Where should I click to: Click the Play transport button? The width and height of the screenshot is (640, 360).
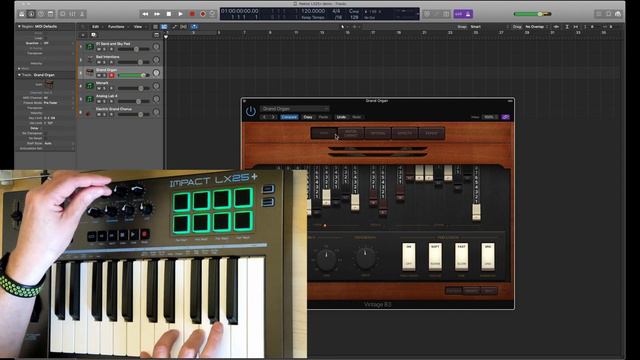(x=180, y=14)
